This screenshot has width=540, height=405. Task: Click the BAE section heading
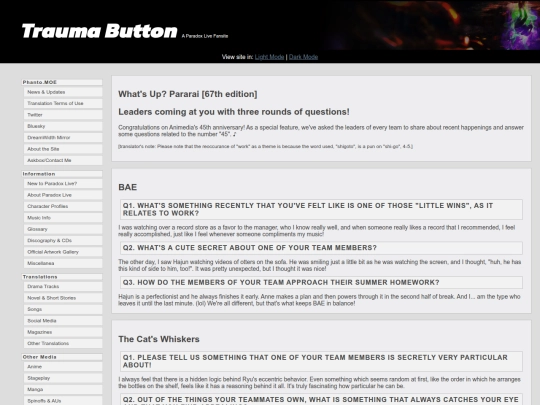point(127,187)
